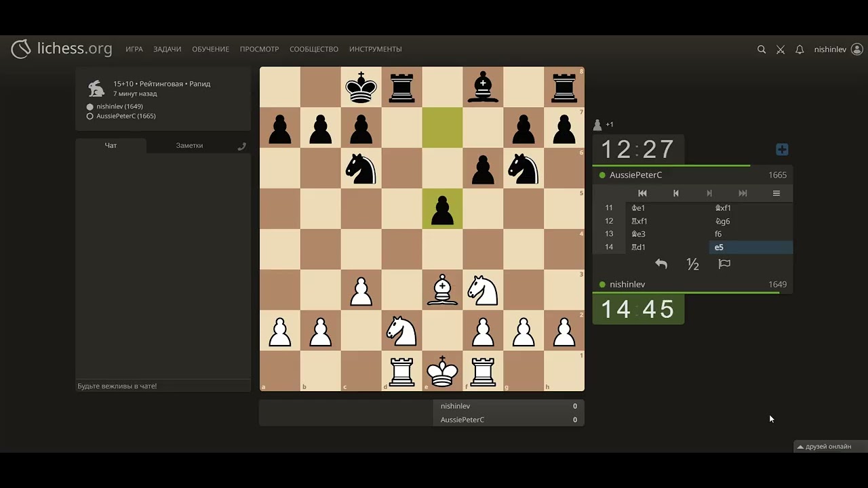This screenshot has height=488, width=868.
Task: Click the voice chat phone icon
Action: 241,146
